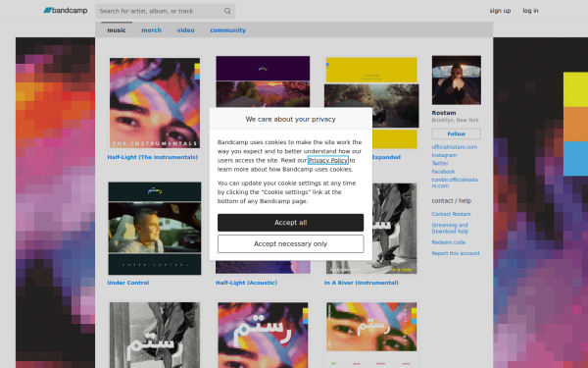Viewport: 588px width, 368px height.
Task: Open the purple sunset album cover in top row
Action: pyautogui.click(x=263, y=81)
